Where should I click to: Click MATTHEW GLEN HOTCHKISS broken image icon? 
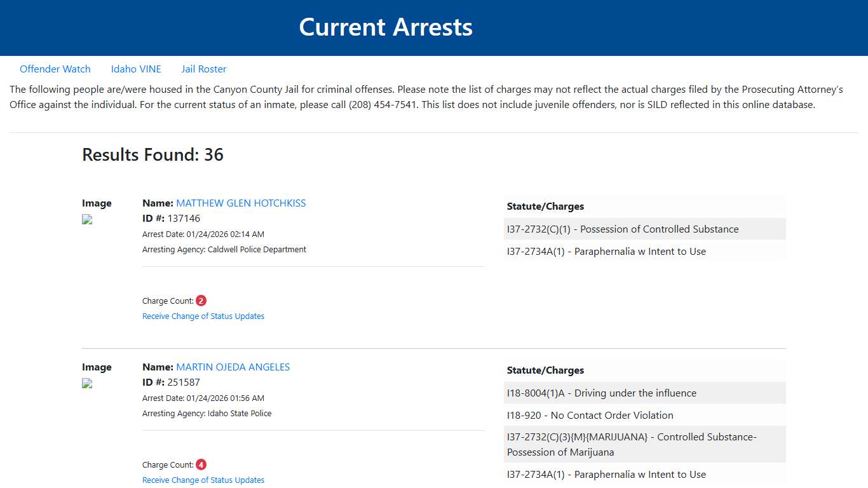[x=86, y=219]
